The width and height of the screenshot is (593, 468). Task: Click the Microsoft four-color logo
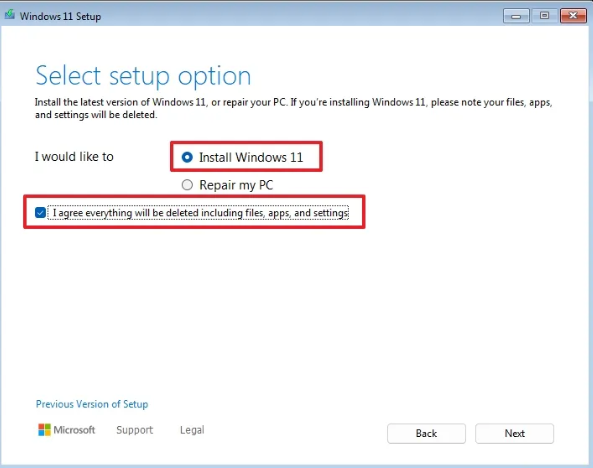pos(44,430)
